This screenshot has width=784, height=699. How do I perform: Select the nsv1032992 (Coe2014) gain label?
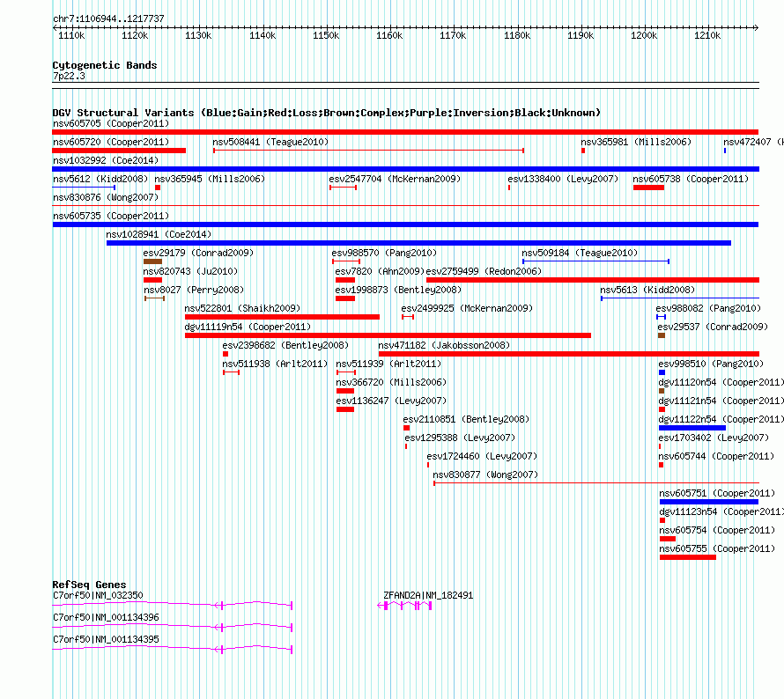(x=106, y=160)
